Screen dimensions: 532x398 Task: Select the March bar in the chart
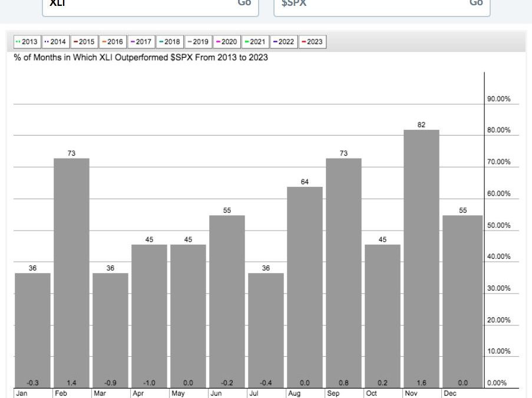(110, 330)
